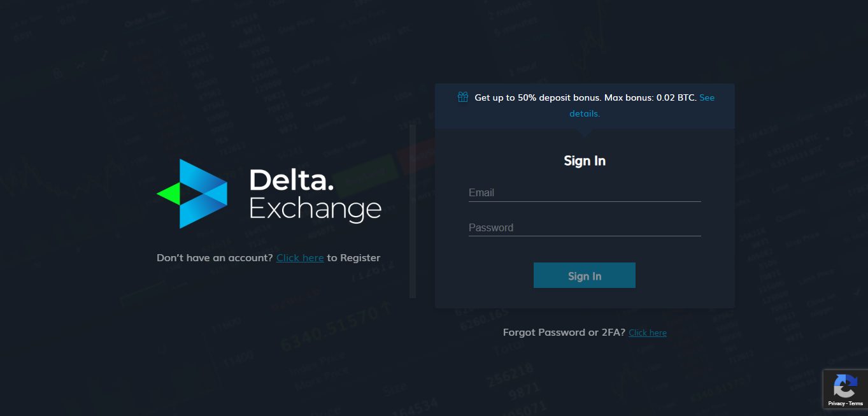The image size is (868, 416).
Task: Click the green triangle of the logo
Action: 168,194
